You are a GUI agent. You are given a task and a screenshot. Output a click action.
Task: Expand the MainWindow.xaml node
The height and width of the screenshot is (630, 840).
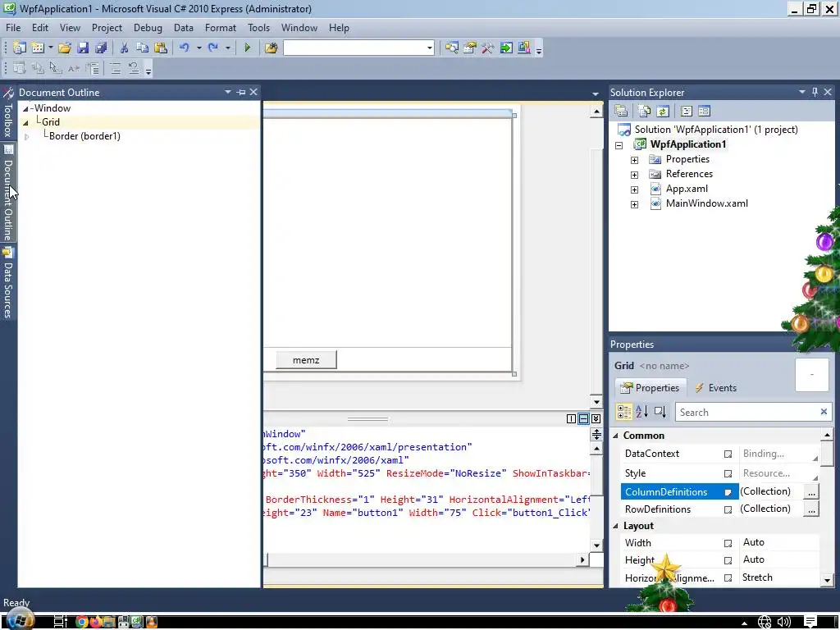pos(634,204)
